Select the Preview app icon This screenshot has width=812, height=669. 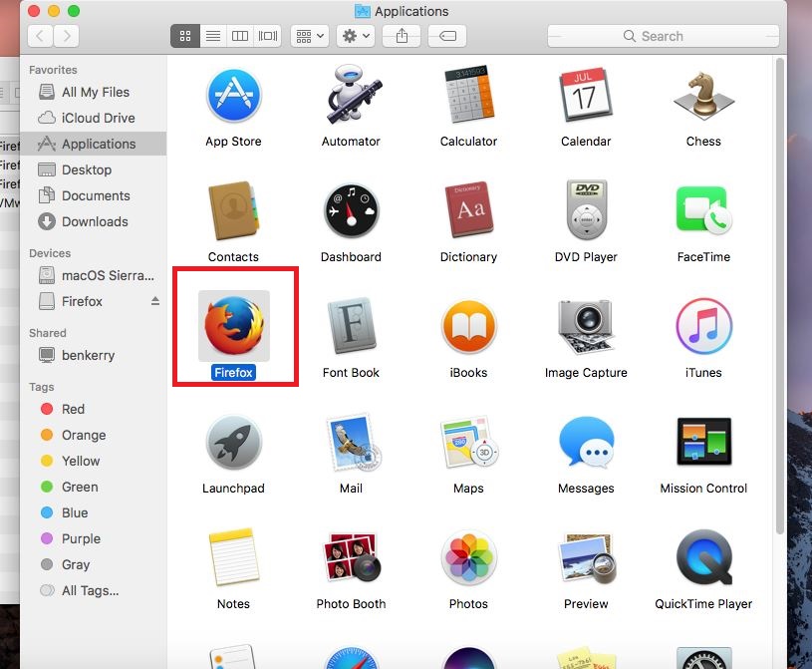587,558
